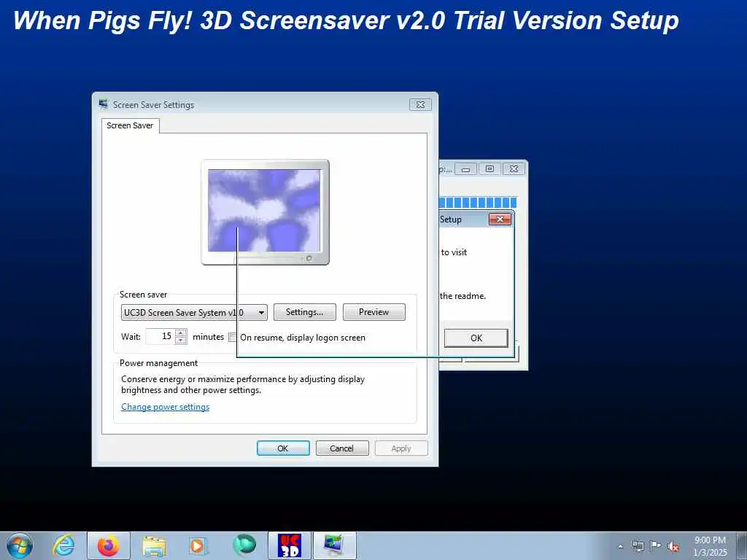Click the installer progress bar
Image resolution: width=747 pixels, height=560 pixels.
[478, 203]
